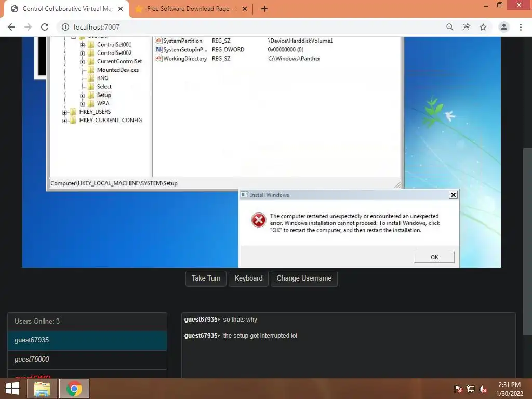Image resolution: width=532 pixels, height=399 pixels.
Task: Expand the HKEY_CURRENT_CONFIG hive
Action: pyautogui.click(x=65, y=121)
